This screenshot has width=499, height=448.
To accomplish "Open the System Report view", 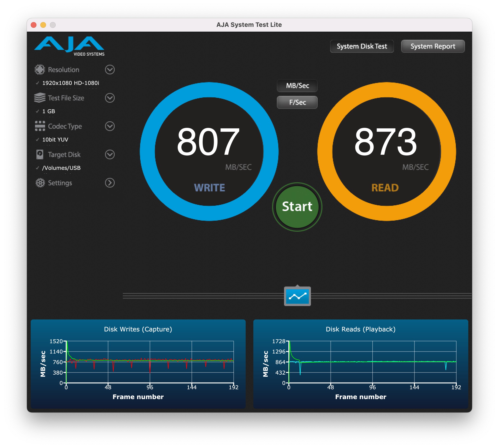I will click(x=433, y=46).
